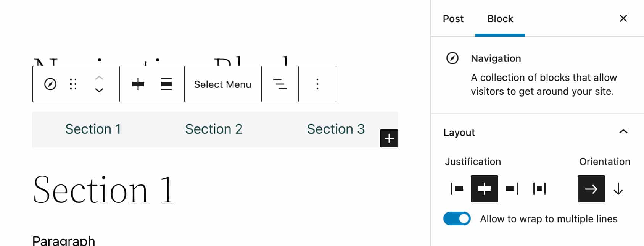Image resolution: width=644 pixels, height=246 pixels.
Task: Switch to the Block tab
Action: coord(500,18)
